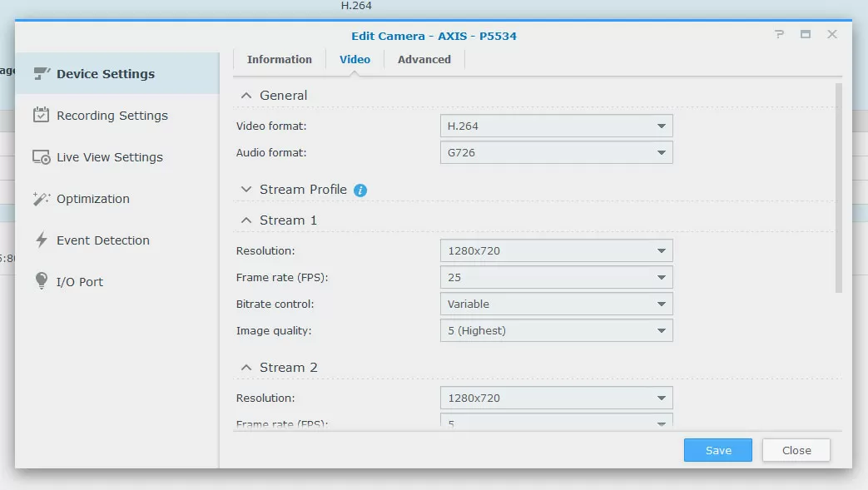The width and height of the screenshot is (868, 490).
Task: Click the dialog title Edit Camera - AXIS - P5534
Action: 434,36
